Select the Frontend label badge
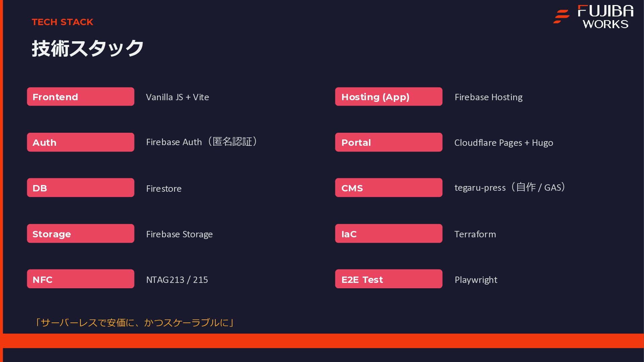The height and width of the screenshot is (362, 644). (80, 97)
